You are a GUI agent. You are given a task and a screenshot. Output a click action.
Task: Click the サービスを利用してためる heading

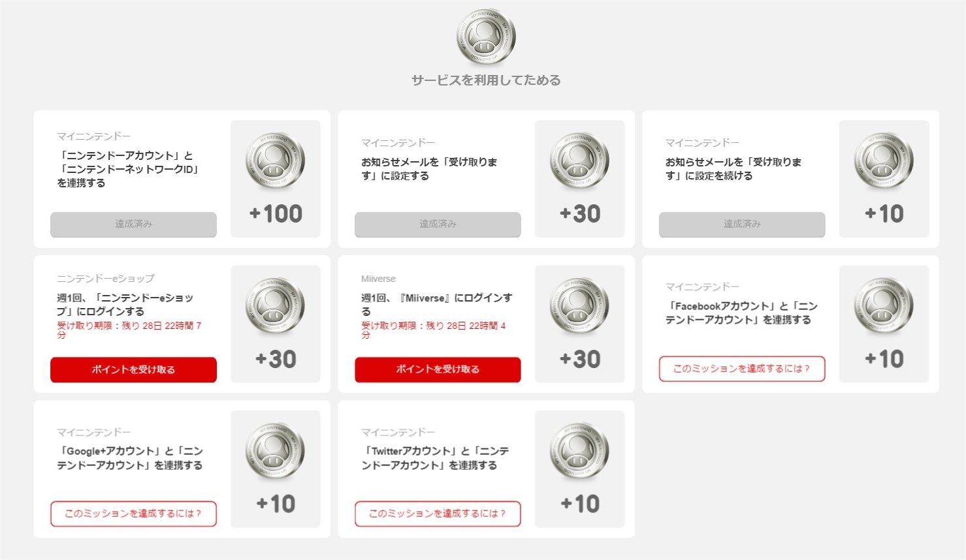[486, 80]
